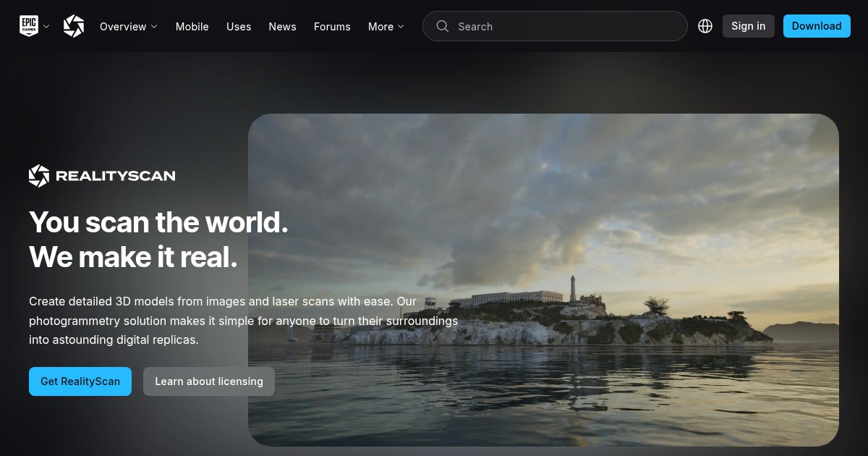Image resolution: width=868 pixels, height=456 pixels.
Task: Click the REALITYSCAN wordmark text
Action: point(116,175)
